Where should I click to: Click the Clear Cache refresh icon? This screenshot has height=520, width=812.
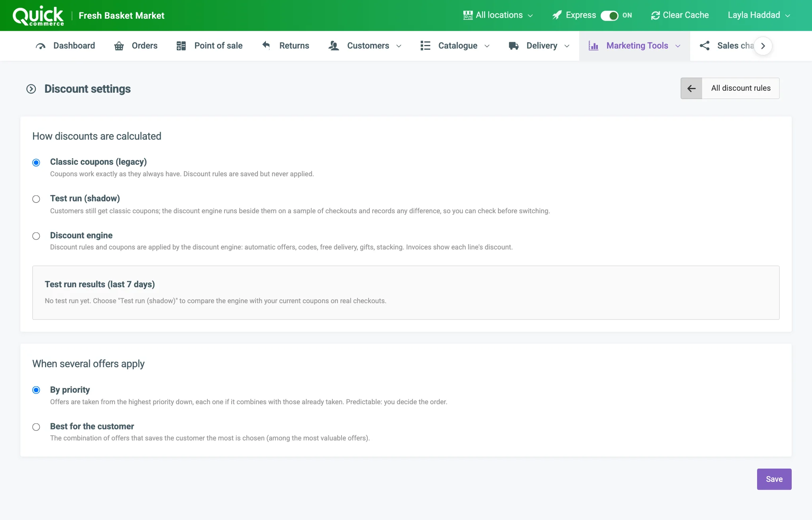(x=655, y=15)
